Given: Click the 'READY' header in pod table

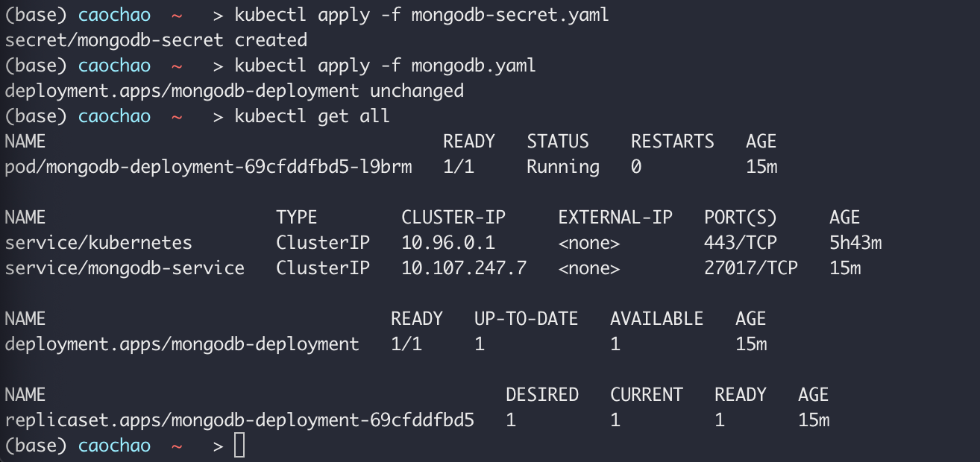Looking at the screenshot, I should point(469,142).
